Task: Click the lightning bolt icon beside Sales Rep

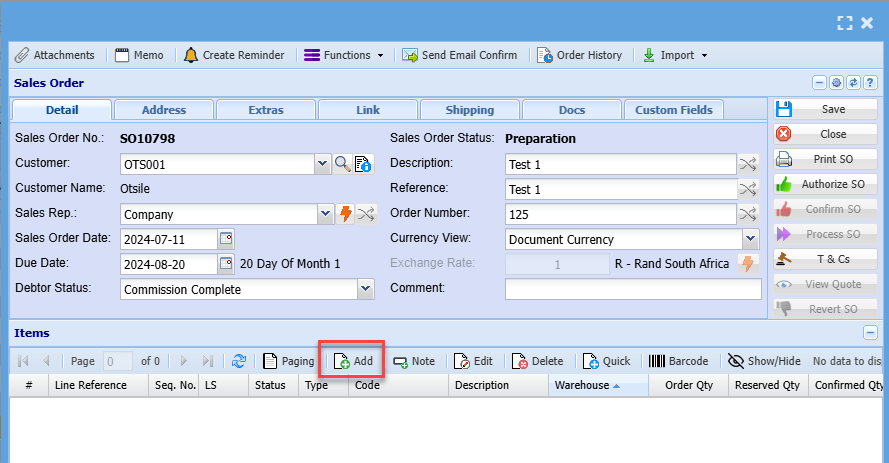Action: click(346, 214)
